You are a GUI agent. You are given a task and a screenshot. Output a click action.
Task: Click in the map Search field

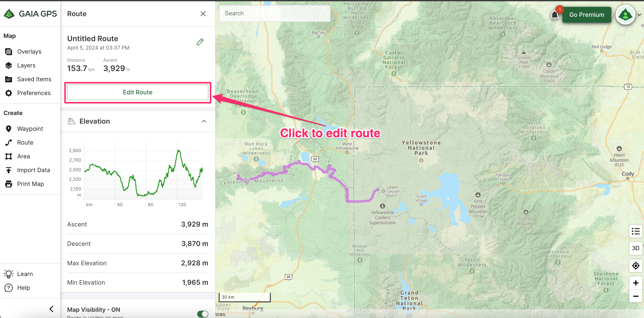pos(274,13)
